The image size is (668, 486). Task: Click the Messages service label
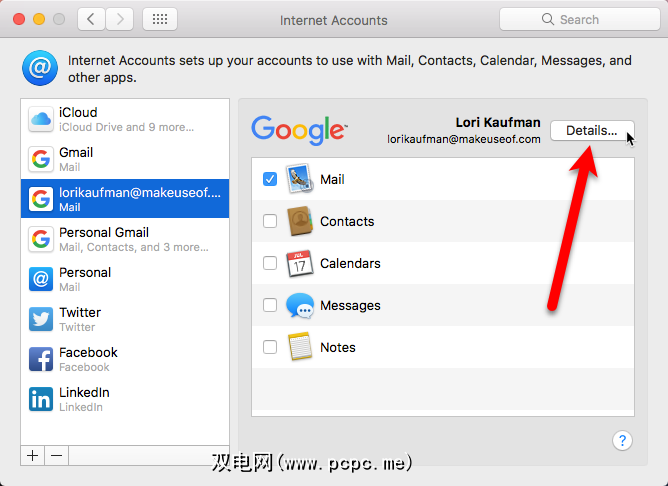click(350, 305)
